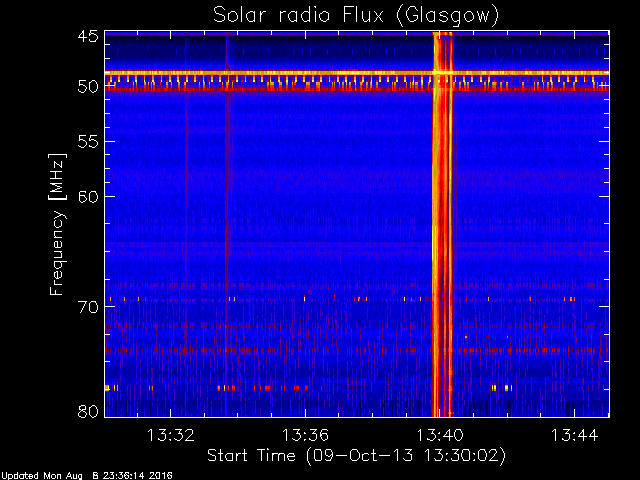Image resolution: width=640 pixels, height=480 pixels.
Task: Click the Frequency [MHz] axis label
Action: pos(57,224)
